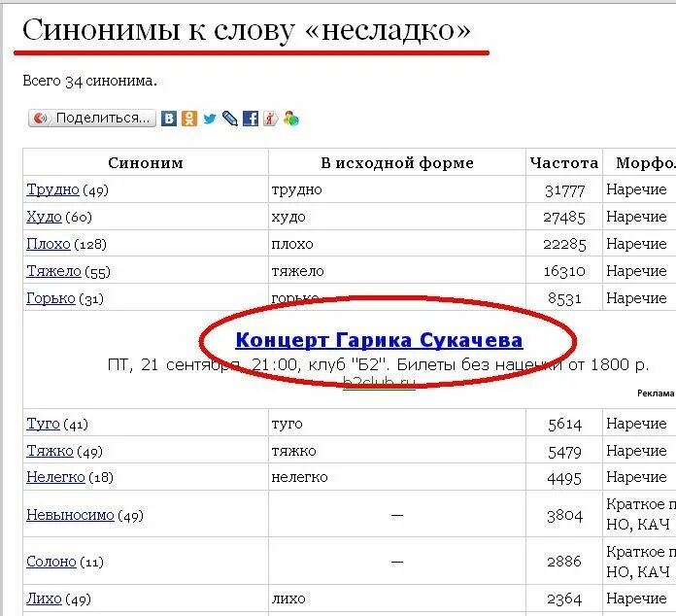Click base form cell нелегко
This screenshot has width=676, height=616.
click(299, 477)
